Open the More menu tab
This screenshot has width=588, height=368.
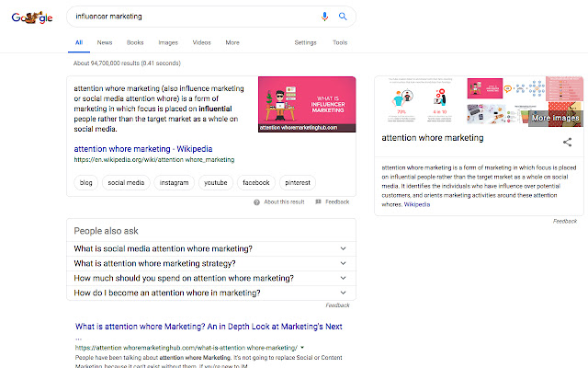[232, 42]
